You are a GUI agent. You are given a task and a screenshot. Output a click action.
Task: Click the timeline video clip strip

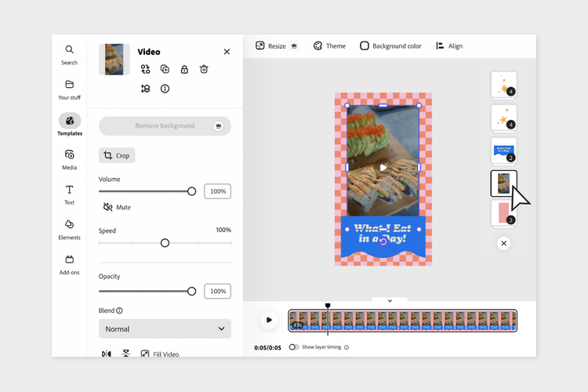click(403, 321)
